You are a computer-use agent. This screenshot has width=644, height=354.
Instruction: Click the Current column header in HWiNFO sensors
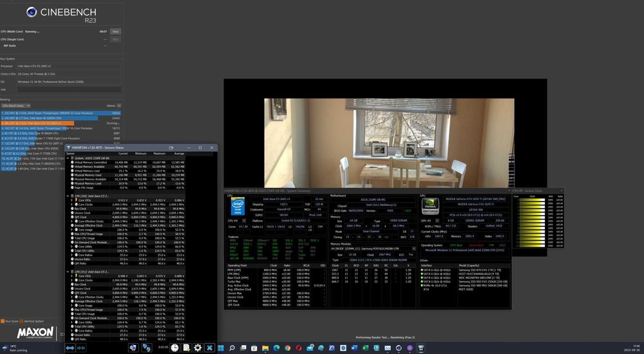[x=123, y=154]
